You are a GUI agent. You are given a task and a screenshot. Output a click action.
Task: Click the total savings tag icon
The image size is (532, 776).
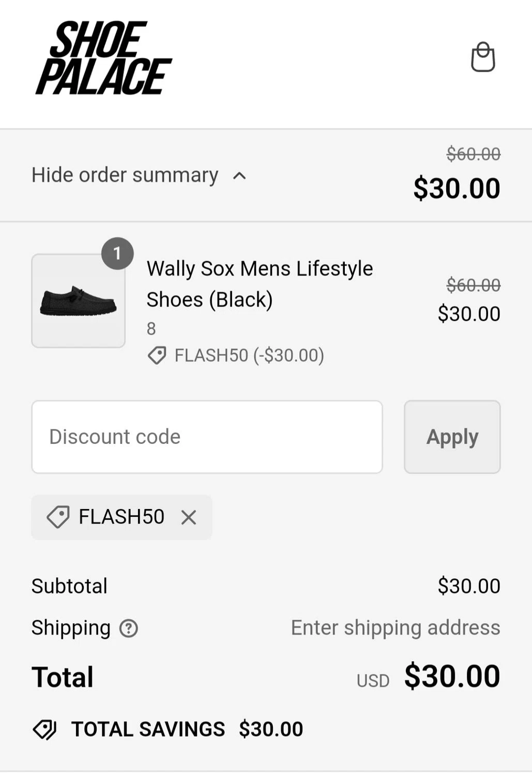coord(45,729)
